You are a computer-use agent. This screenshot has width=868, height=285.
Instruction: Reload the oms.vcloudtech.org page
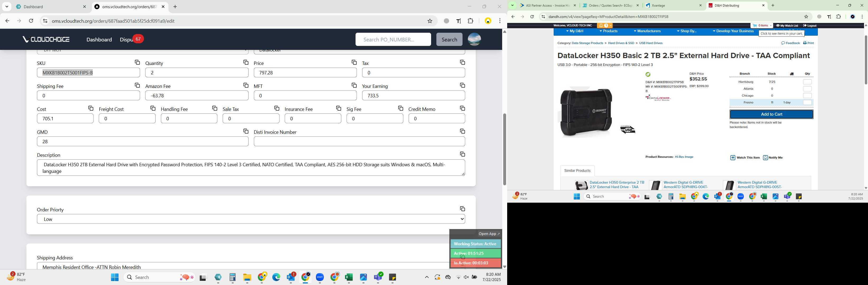click(x=31, y=21)
